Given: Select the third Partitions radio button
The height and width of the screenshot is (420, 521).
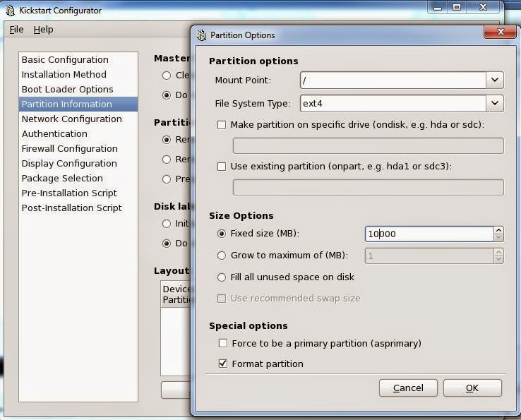Looking at the screenshot, I should click(x=167, y=179).
